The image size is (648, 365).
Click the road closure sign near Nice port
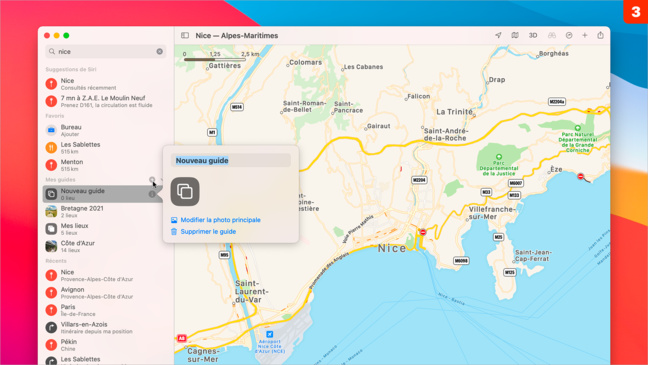pyautogui.click(x=423, y=232)
